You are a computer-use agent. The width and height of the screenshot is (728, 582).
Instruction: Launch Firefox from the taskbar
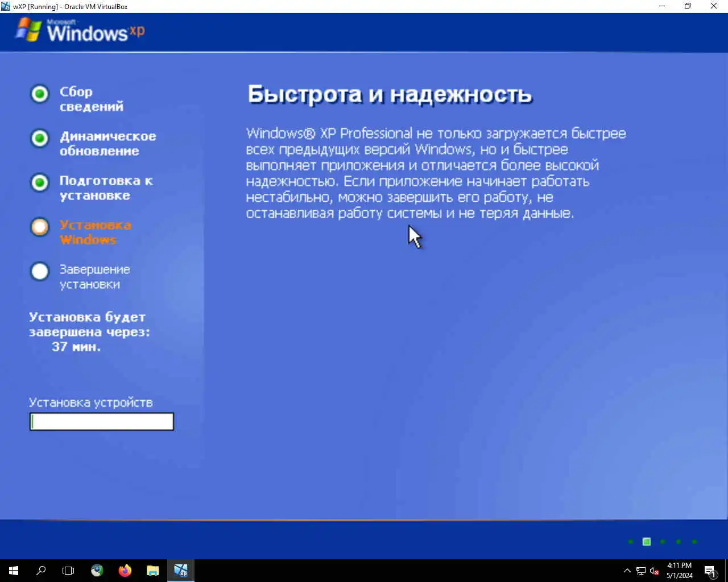pyautogui.click(x=125, y=571)
